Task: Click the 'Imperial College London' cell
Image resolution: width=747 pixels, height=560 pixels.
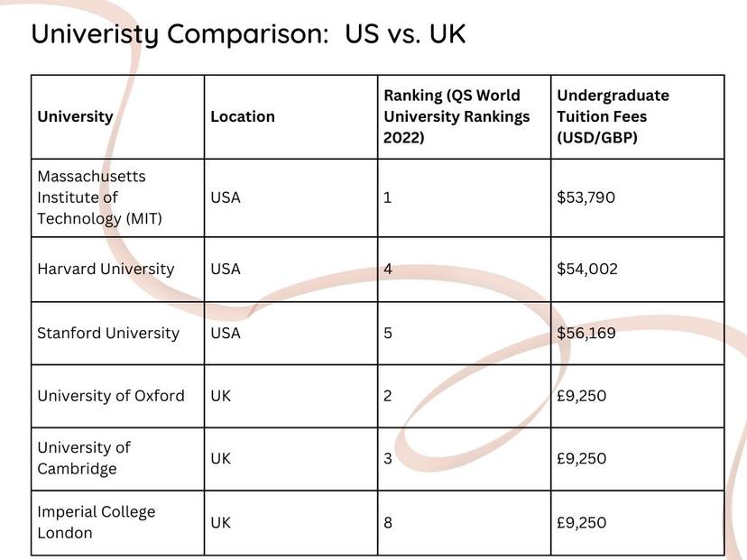Action: 117,523
